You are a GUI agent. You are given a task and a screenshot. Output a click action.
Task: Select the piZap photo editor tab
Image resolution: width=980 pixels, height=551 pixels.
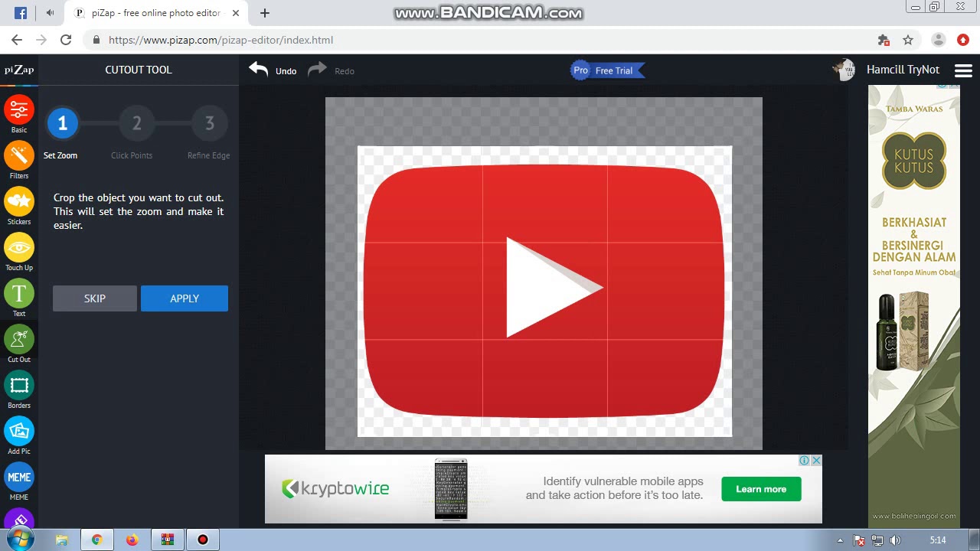click(x=157, y=13)
